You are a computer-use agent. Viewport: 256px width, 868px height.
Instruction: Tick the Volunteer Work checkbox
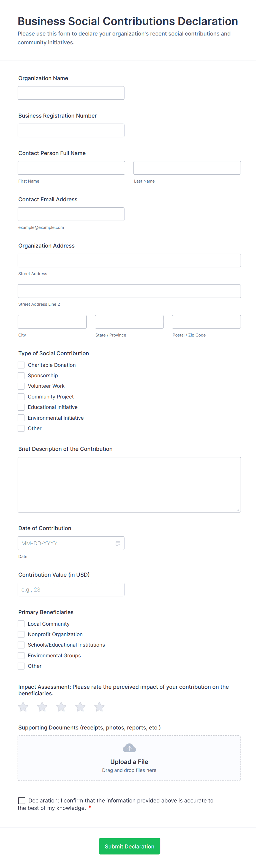click(21, 386)
